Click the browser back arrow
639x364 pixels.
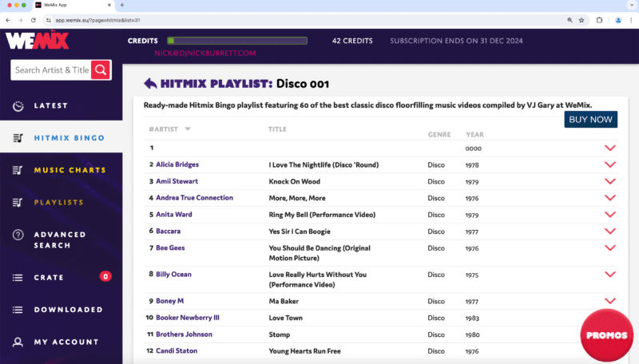click(8, 20)
